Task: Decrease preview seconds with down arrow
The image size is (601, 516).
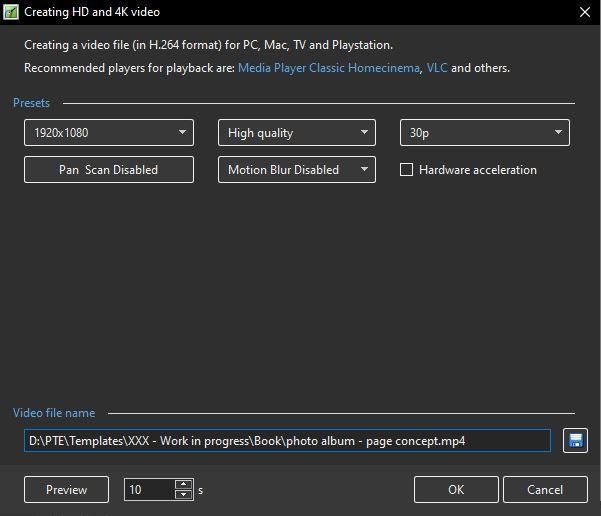Action: click(183, 495)
